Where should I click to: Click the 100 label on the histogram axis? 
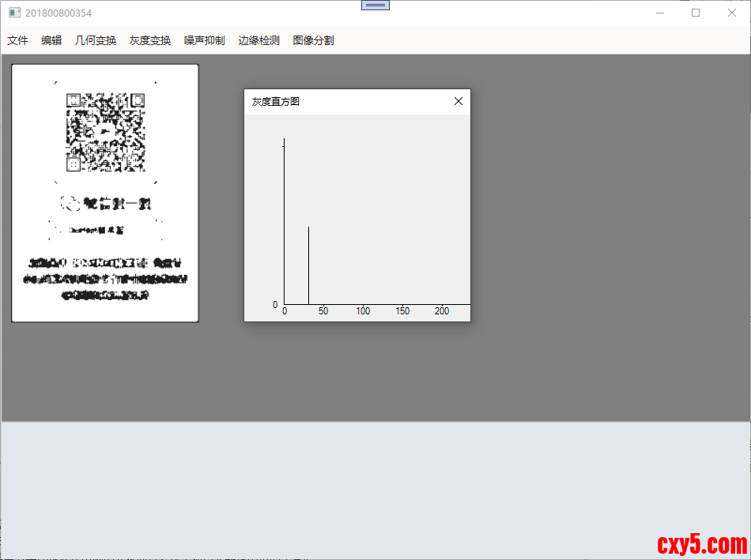(x=363, y=311)
